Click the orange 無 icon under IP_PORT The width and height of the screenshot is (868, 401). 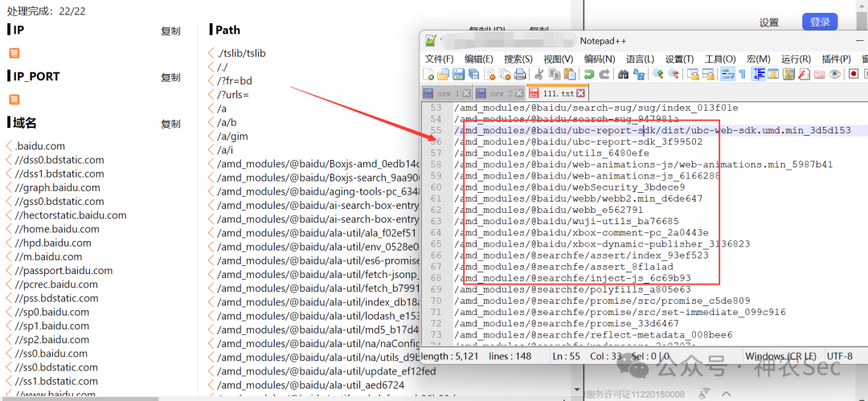coord(14,100)
